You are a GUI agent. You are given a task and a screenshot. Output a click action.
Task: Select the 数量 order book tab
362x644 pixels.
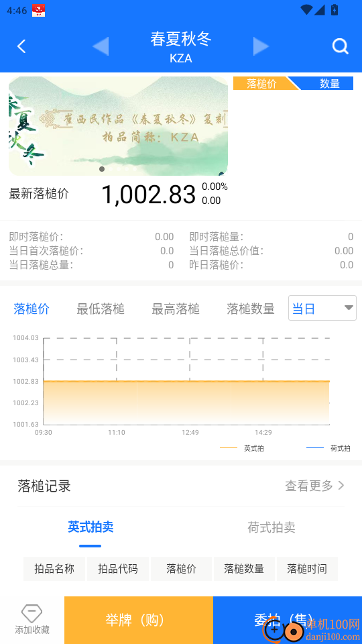click(330, 83)
